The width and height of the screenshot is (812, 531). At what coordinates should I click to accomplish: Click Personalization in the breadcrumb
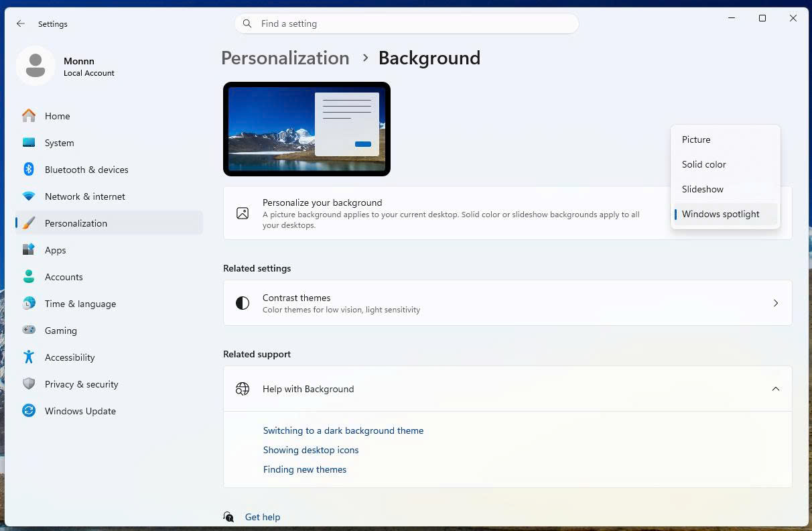pos(285,58)
